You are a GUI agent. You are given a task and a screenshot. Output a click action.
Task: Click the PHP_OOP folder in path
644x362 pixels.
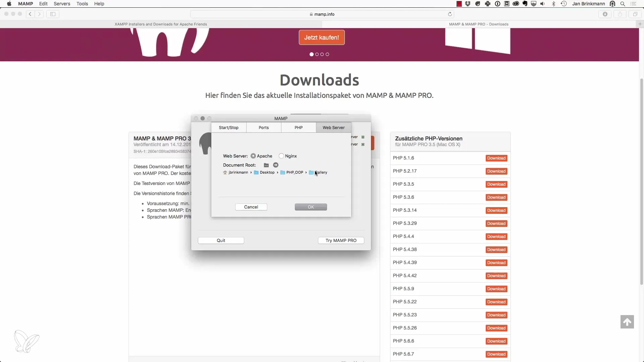click(292, 173)
